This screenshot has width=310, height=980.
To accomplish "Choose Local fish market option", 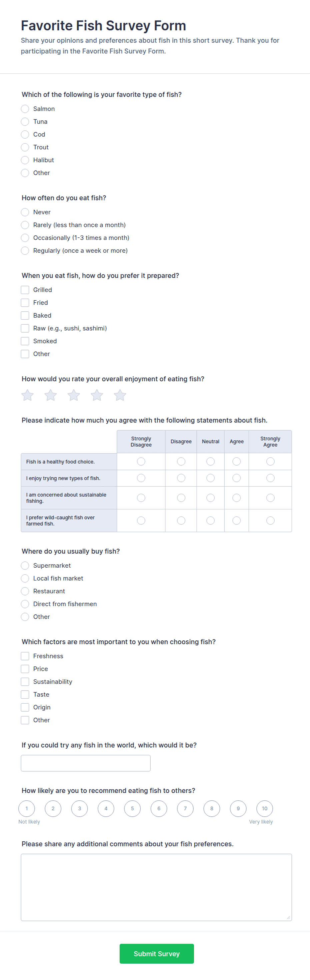I will pos(25,578).
